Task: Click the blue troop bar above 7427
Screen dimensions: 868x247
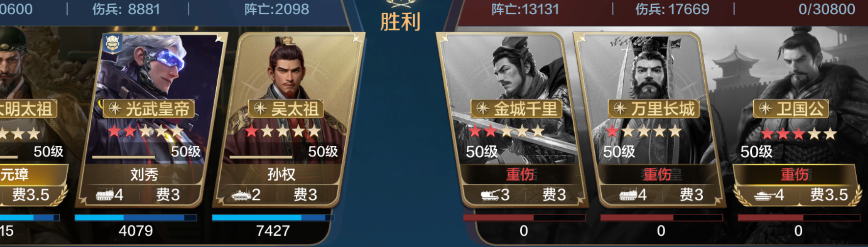Action: tap(273, 218)
